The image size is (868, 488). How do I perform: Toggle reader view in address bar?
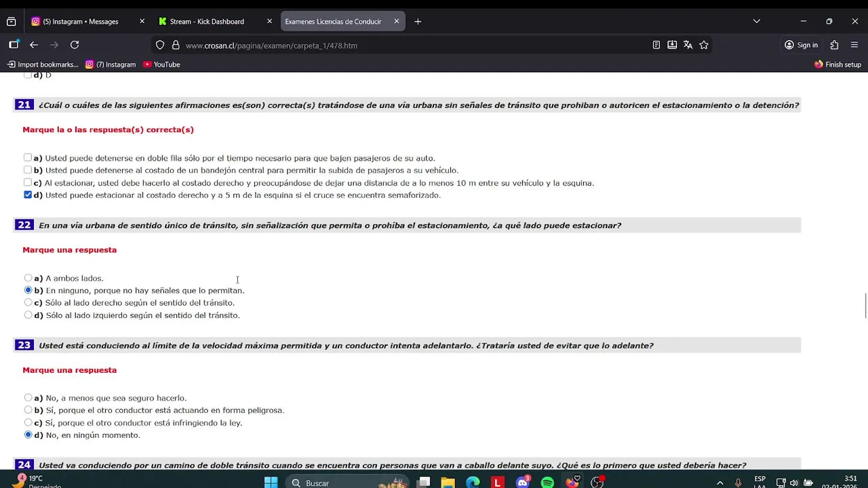click(656, 45)
